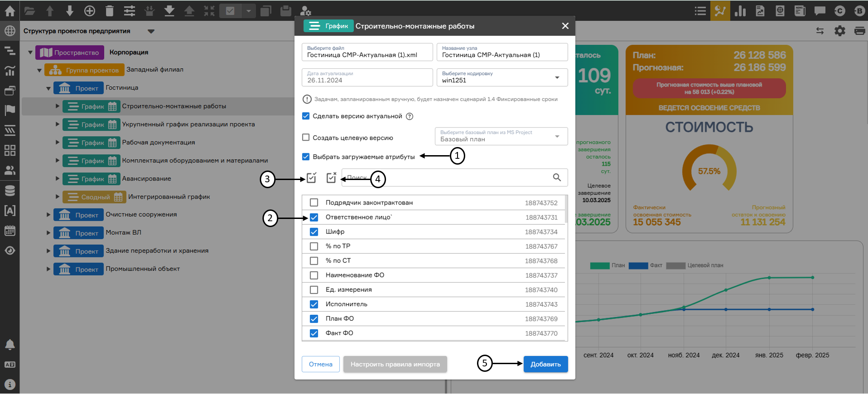Open the 'Выберите кодировку' win1251 dropdown
Viewport: 868px width, 394px height.
[x=502, y=77]
